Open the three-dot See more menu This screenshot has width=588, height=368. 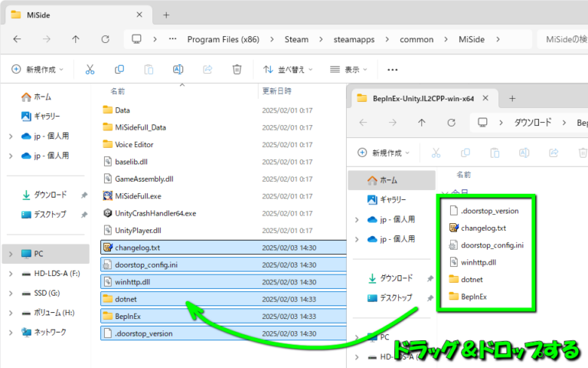393,69
